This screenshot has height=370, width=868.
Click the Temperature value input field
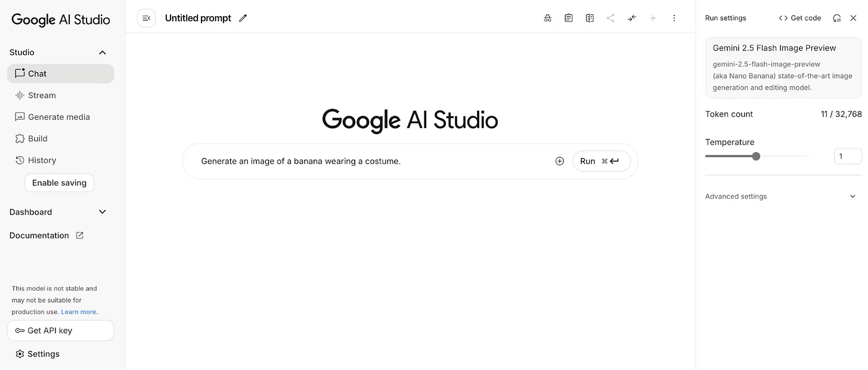848,156
